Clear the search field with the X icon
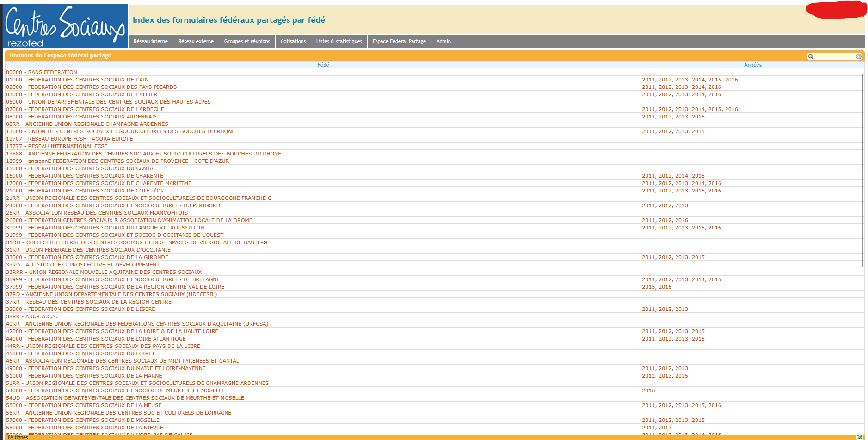Image resolution: width=868 pixels, height=440 pixels. (859, 56)
